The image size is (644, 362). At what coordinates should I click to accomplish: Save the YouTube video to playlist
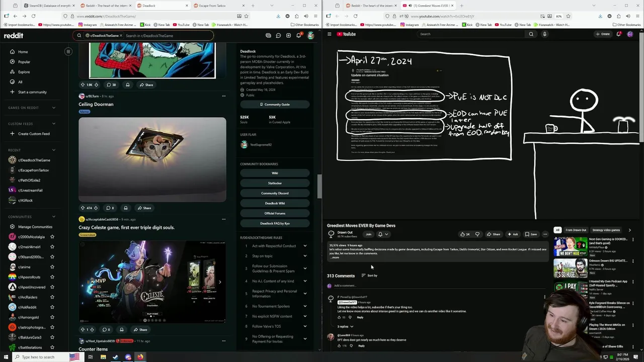(x=531, y=234)
